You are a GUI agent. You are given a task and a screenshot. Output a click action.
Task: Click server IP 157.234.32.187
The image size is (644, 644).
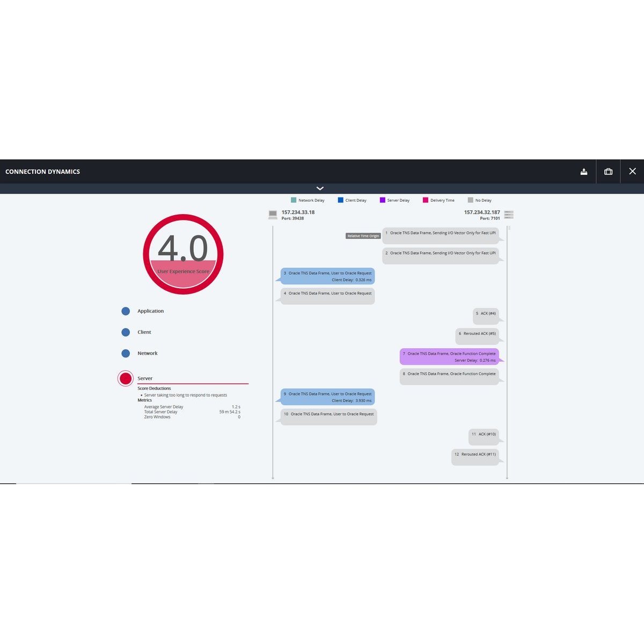pos(482,213)
